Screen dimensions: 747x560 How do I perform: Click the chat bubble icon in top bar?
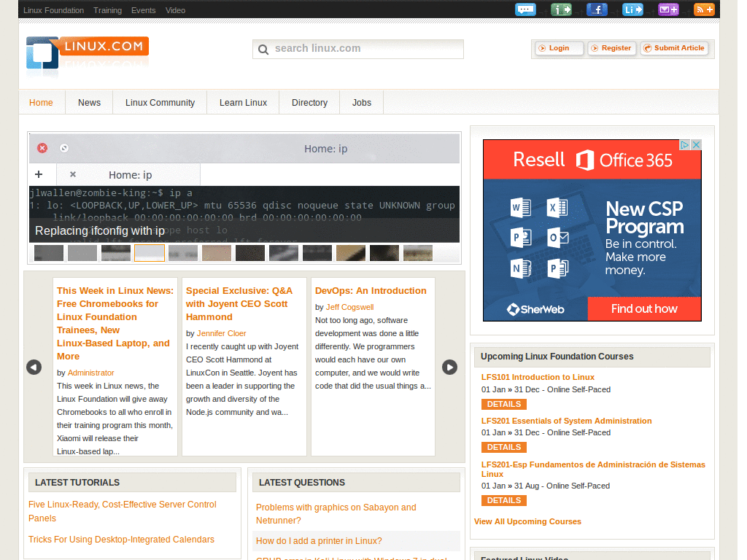click(x=525, y=9)
